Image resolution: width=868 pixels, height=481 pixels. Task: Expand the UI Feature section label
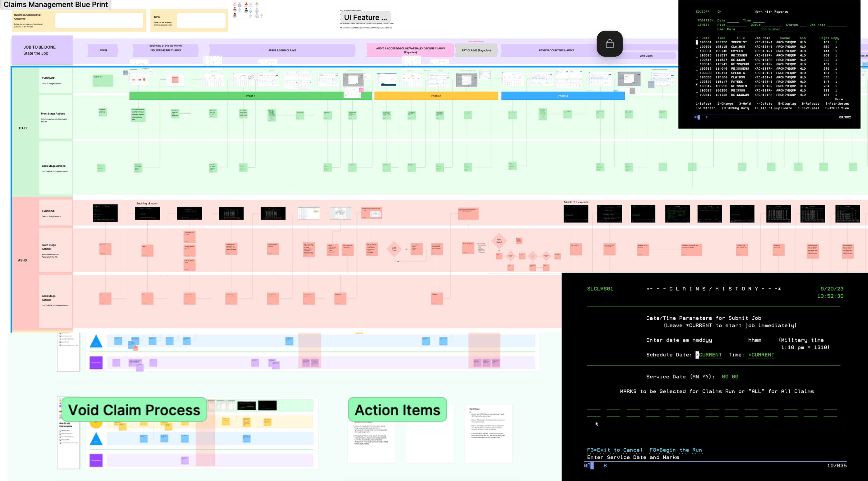pos(366,17)
